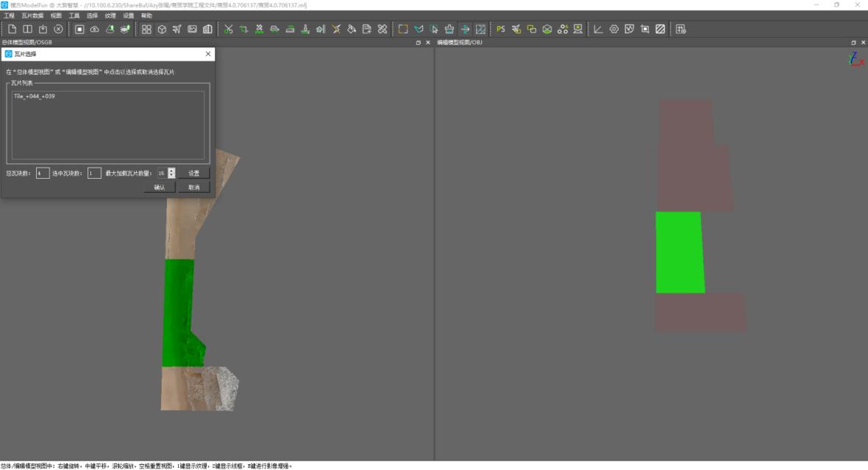The height and width of the screenshot is (470, 868).
Task: Click the new project file icon
Action: (13, 29)
